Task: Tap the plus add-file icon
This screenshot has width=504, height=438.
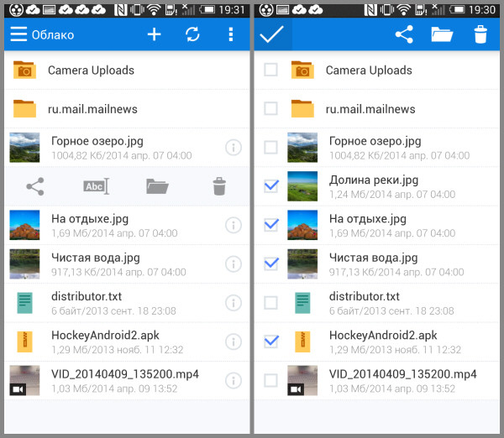Action: [x=154, y=34]
